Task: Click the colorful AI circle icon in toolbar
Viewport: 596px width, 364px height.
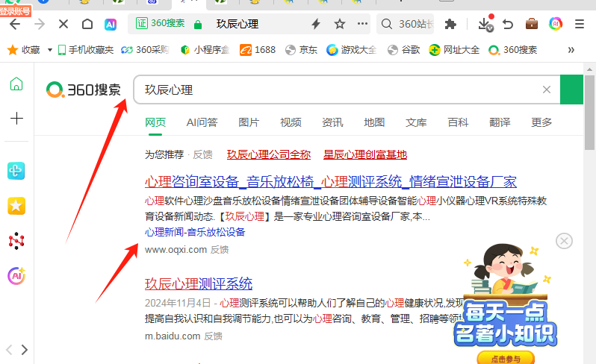Action: click(556, 24)
